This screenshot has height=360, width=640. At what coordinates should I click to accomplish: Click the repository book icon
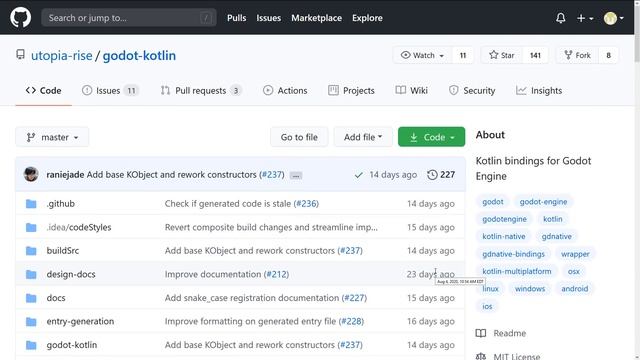[x=20, y=55]
